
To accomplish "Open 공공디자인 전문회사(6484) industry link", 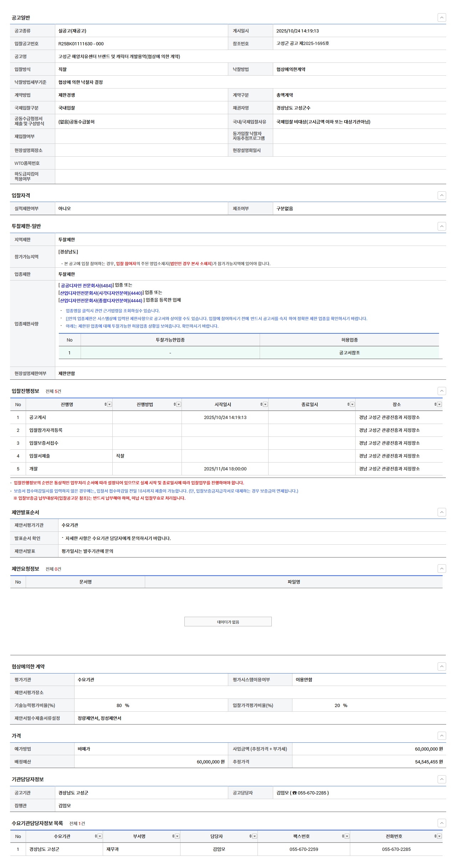I will tap(87, 286).
